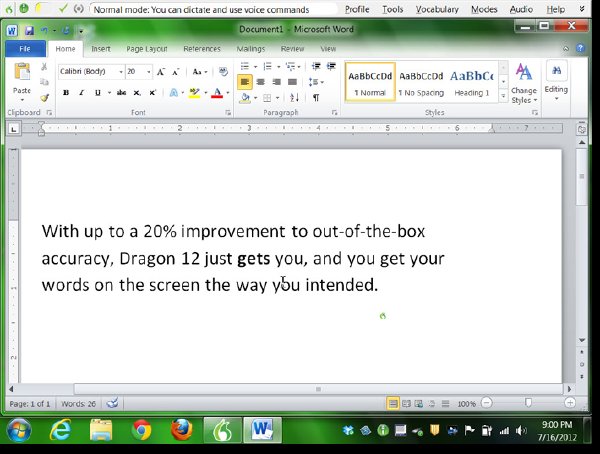Screen dimensions: 600x454
Task: Click the Word Help question mark icon
Action: pyautogui.click(x=580, y=48)
